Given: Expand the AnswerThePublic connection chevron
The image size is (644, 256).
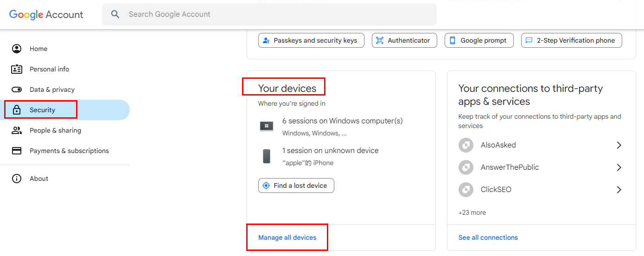Looking at the screenshot, I should 619,167.
